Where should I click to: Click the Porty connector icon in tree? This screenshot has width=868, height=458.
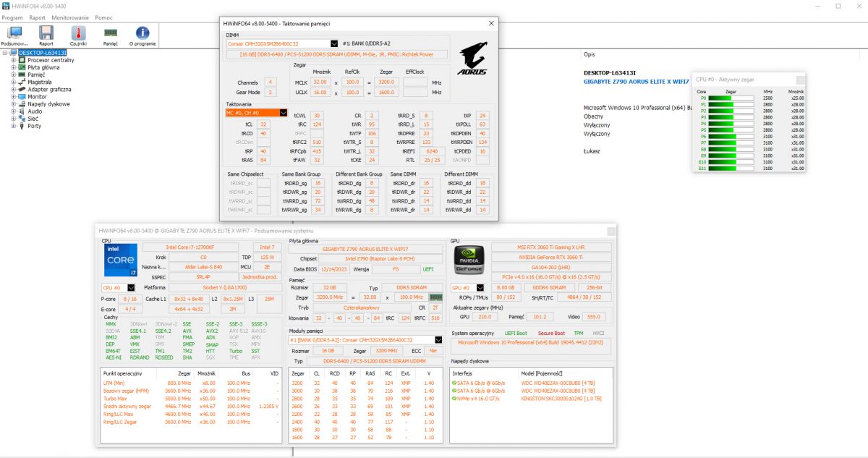22,125
